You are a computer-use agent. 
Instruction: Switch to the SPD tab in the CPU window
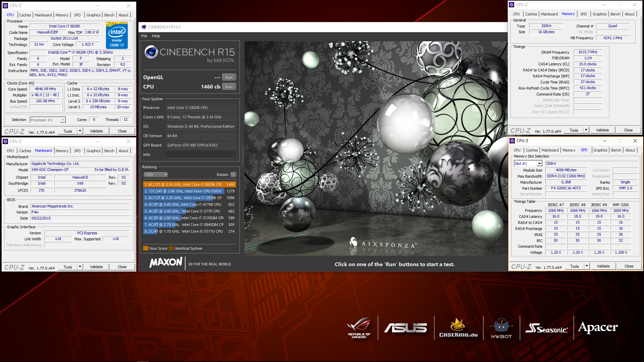coord(77,15)
